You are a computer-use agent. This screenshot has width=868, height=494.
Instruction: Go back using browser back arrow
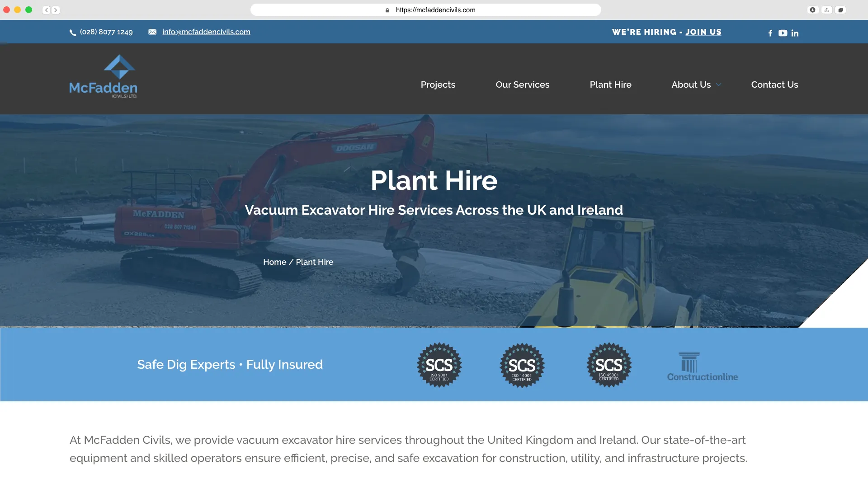tap(46, 10)
